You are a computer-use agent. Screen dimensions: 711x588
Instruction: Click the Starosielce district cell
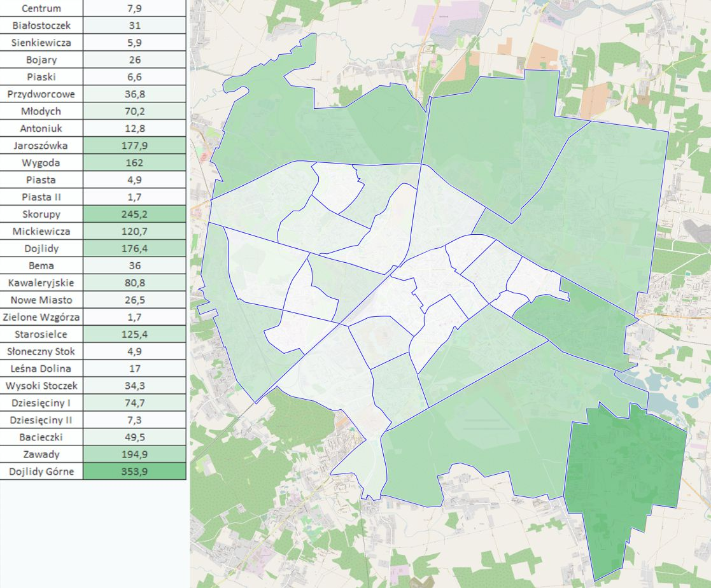click(x=41, y=335)
